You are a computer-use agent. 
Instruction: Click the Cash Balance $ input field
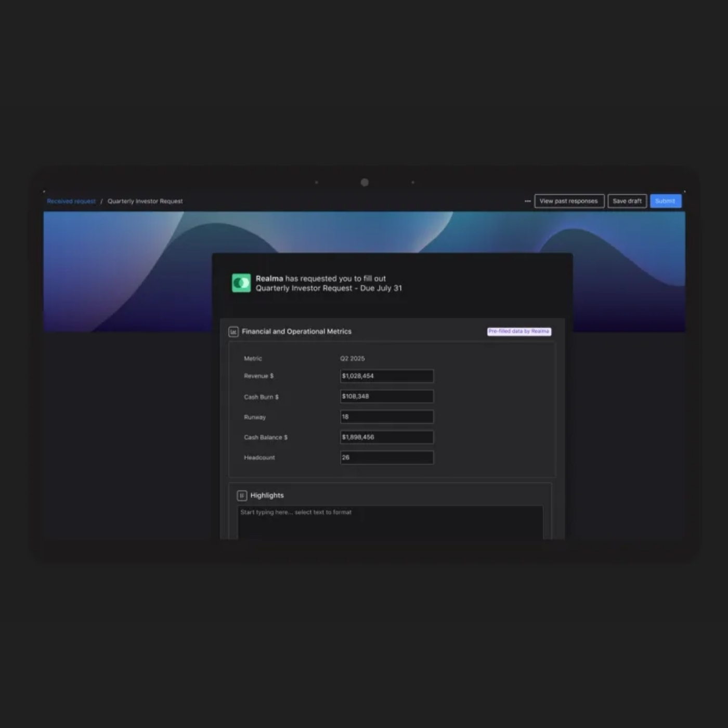point(387,437)
